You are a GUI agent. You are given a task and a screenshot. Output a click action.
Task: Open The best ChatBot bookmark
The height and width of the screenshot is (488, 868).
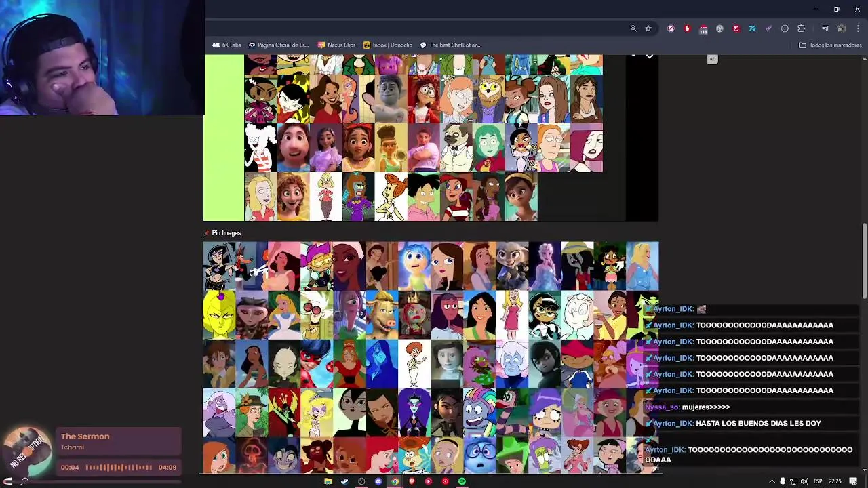coord(450,45)
